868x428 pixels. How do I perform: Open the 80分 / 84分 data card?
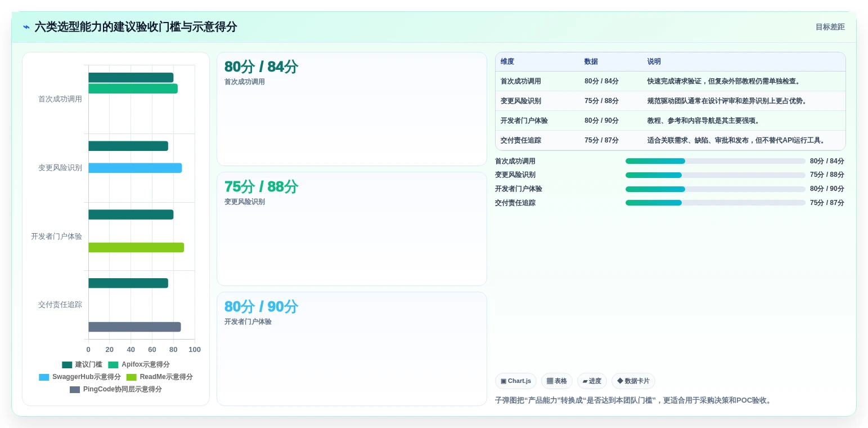[x=352, y=109]
